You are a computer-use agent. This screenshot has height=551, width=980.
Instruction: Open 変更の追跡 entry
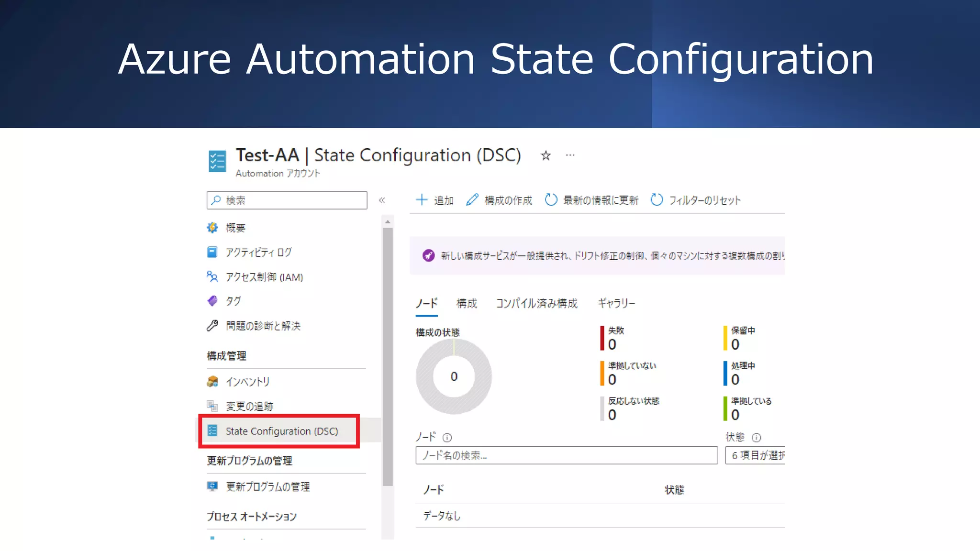pyautogui.click(x=249, y=406)
